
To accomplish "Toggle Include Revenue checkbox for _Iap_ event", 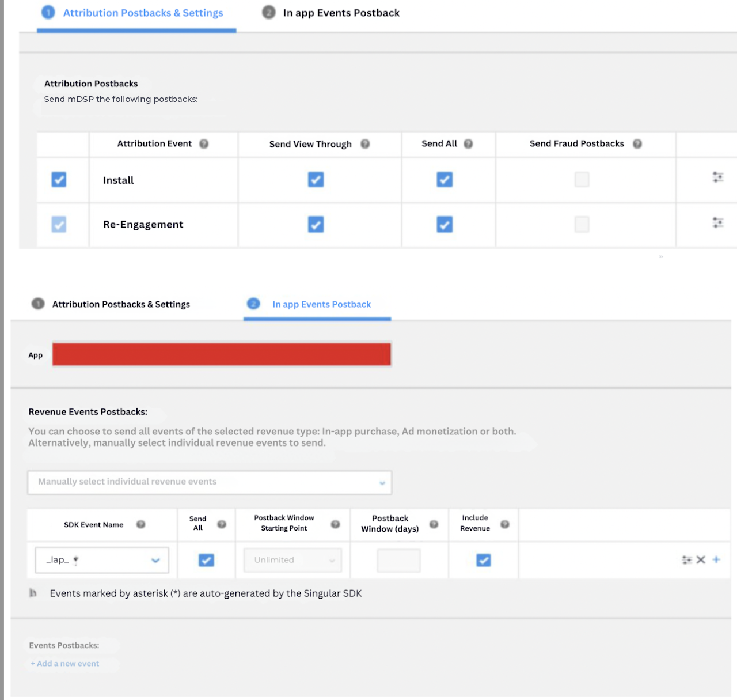I will tap(483, 560).
